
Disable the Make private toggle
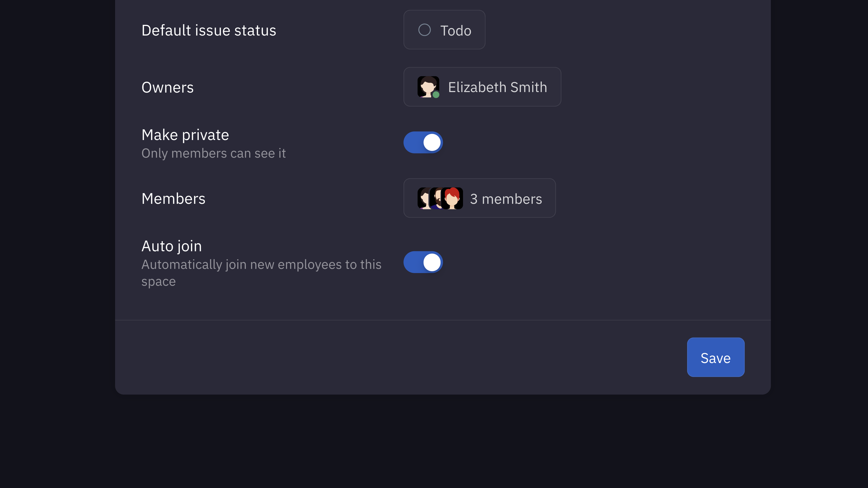(x=423, y=142)
